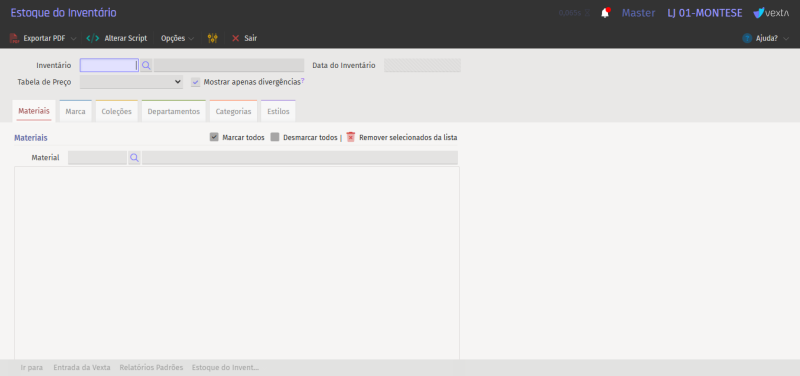
Task: Click the Material code input field
Action: (x=97, y=158)
